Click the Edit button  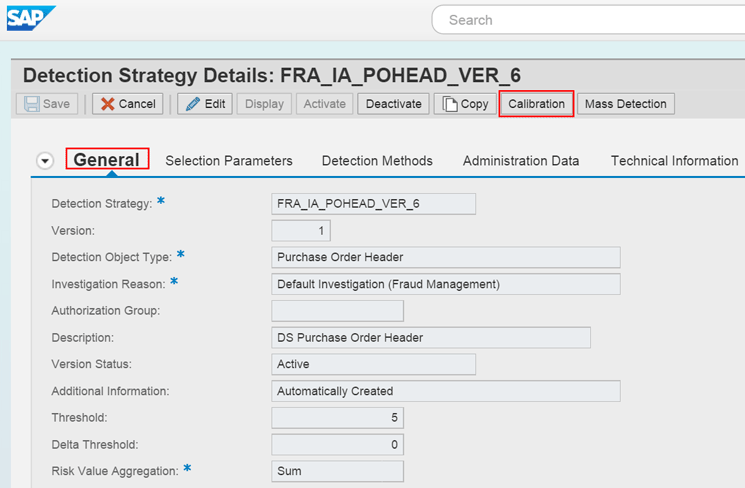coord(205,104)
